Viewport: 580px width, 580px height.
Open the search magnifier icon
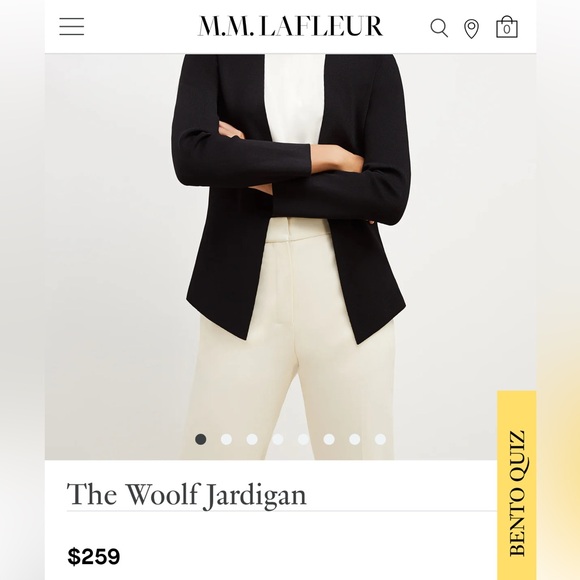[x=439, y=28]
